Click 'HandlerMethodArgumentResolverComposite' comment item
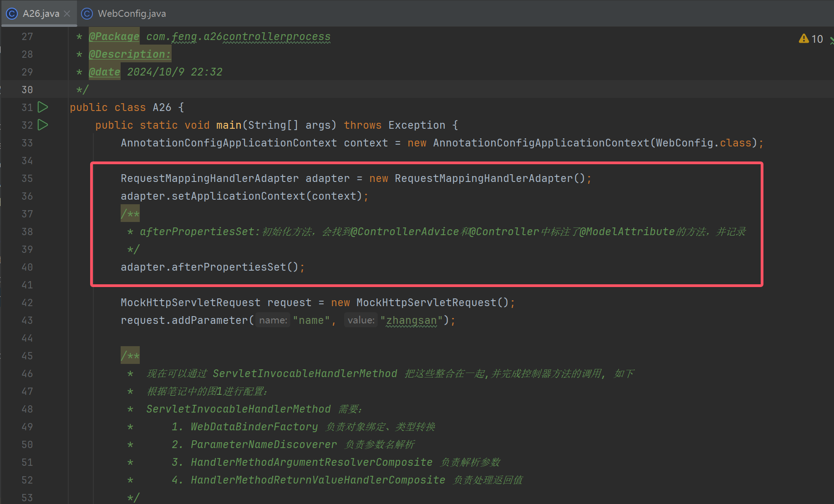 (x=311, y=462)
